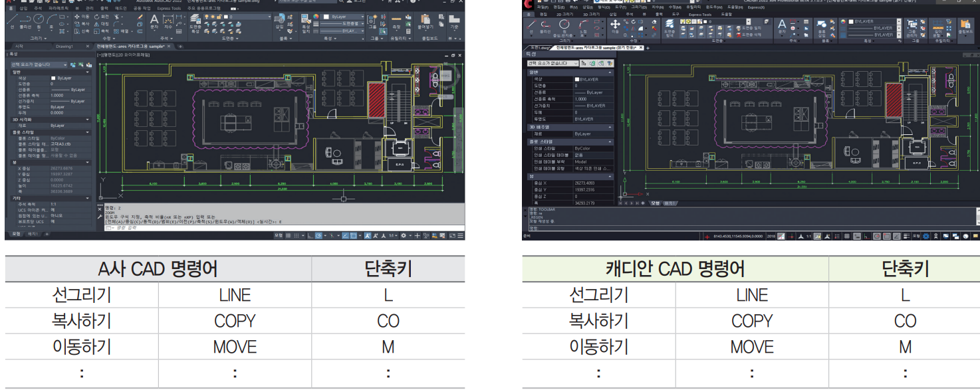Open the 삽입 ribbon tab in AutoCAD
Screen dimensions: 980x390
click(23, 8)
